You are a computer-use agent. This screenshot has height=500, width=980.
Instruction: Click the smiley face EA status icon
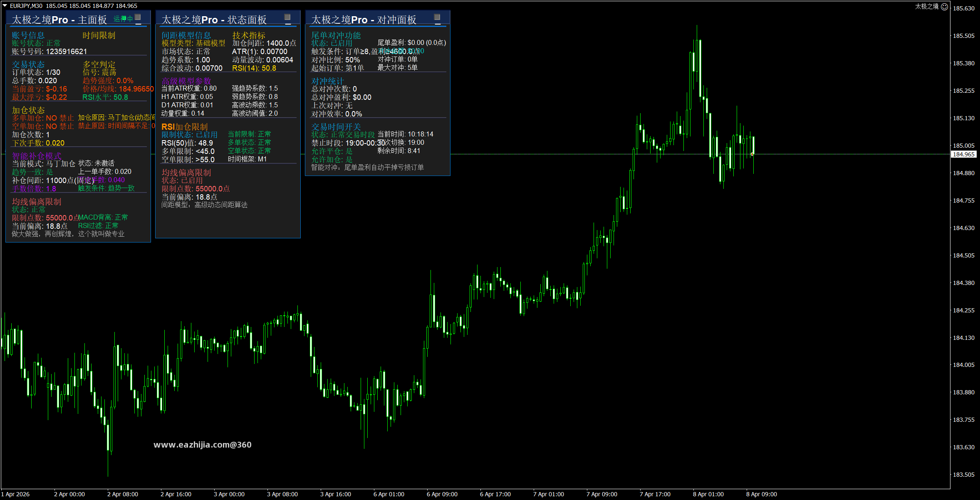944,6
